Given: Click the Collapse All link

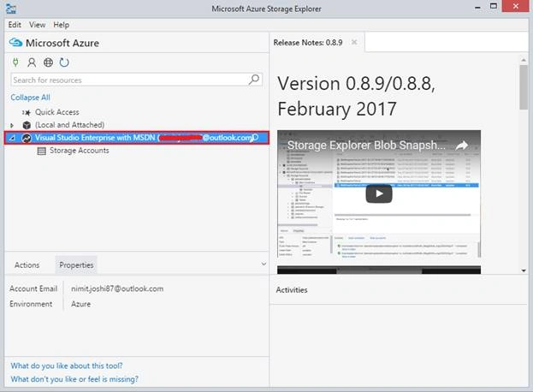Looking at the screenshot, I should click(x=30, y=98).
